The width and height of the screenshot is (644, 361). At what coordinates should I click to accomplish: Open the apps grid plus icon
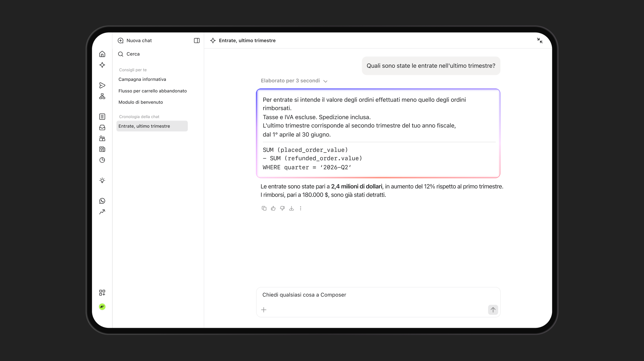pyautogui.click(x=102, y=293)
